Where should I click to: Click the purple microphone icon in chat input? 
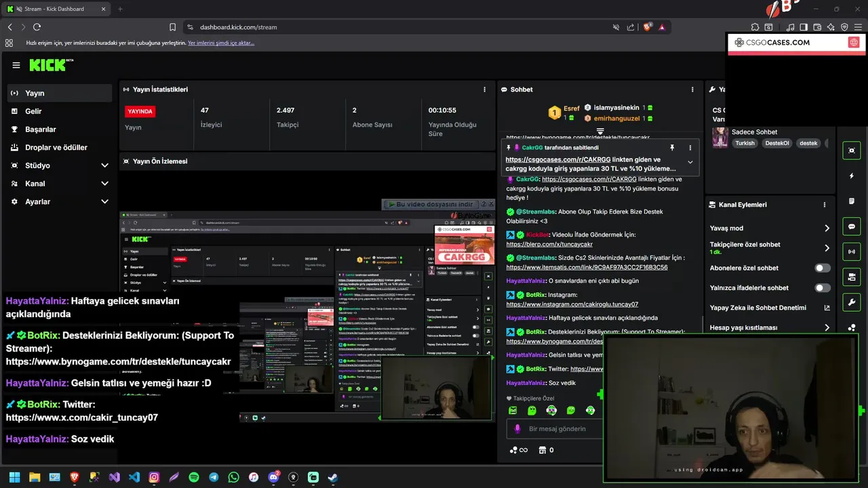coord(517,429)
